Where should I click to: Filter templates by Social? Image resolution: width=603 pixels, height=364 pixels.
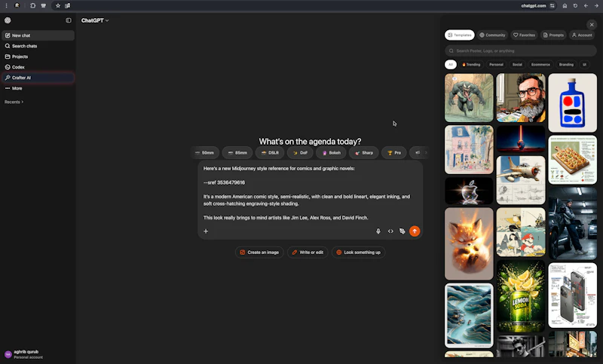(x=517, y=65)
